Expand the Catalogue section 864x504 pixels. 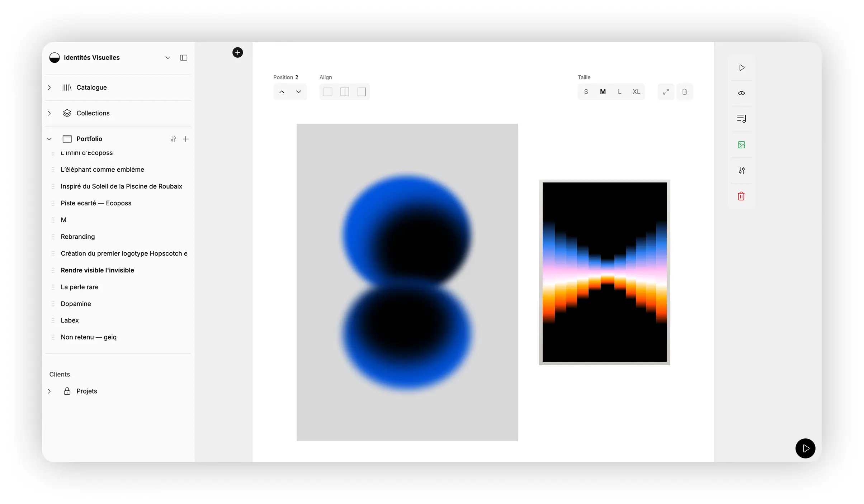[49, 87]
